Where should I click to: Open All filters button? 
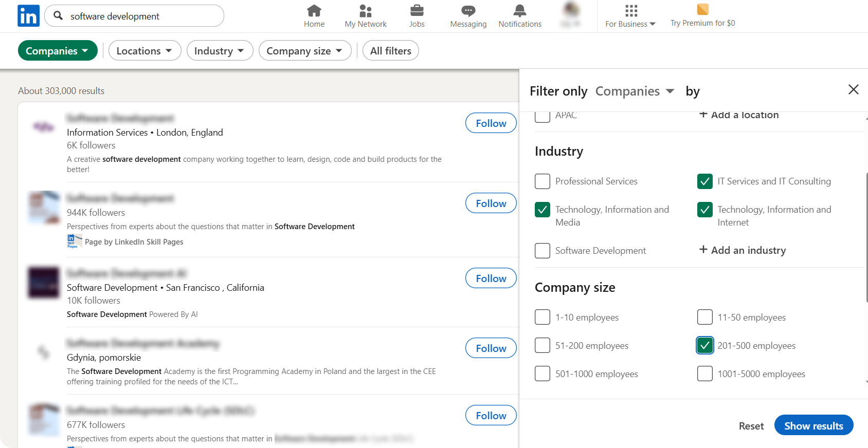391,50
